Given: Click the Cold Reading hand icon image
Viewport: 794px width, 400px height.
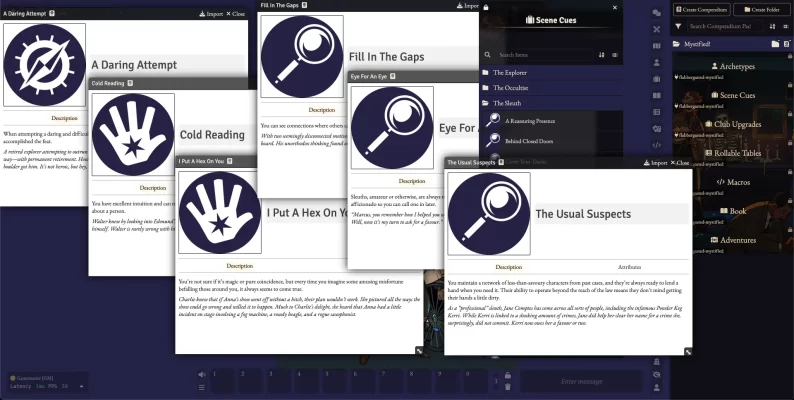Looking at the screenshot, I should click(x=133, y=135).
